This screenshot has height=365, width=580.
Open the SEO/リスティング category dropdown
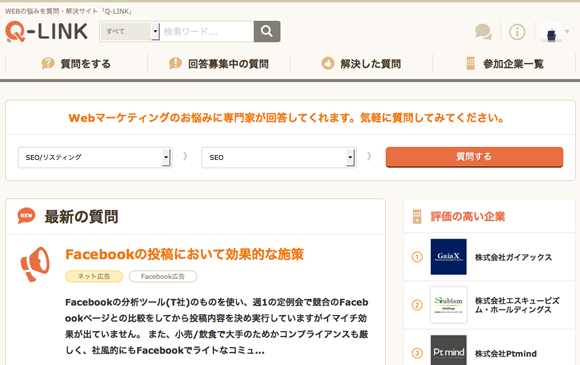coord(95,158)
